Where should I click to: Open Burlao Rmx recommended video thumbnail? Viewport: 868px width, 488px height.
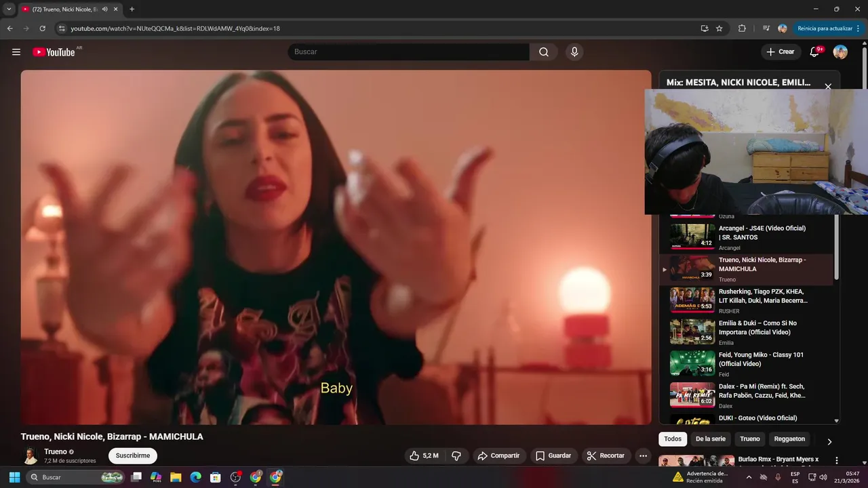click(696, 462)
